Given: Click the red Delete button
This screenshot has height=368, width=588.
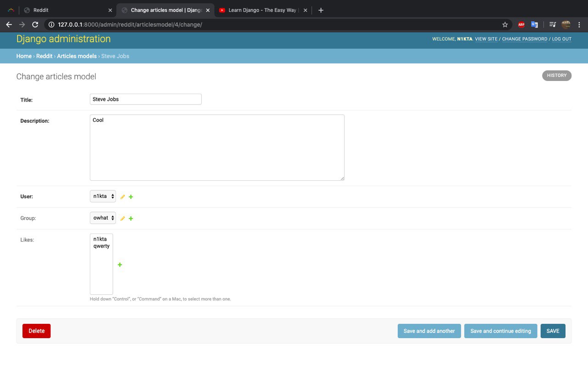Looking at the screenshot, I should 37,331.
